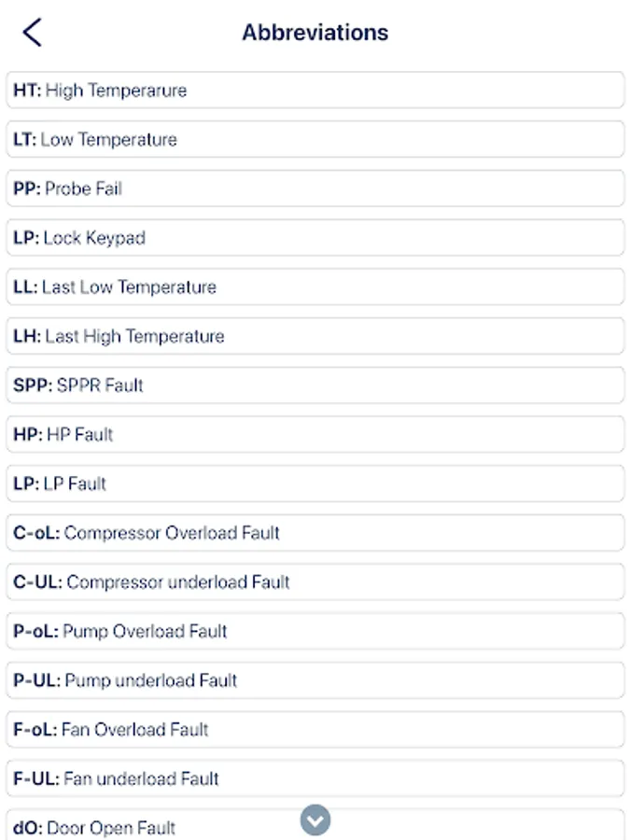
Task: Open the LP Lock Keypad entry
Action: [315, 238]
